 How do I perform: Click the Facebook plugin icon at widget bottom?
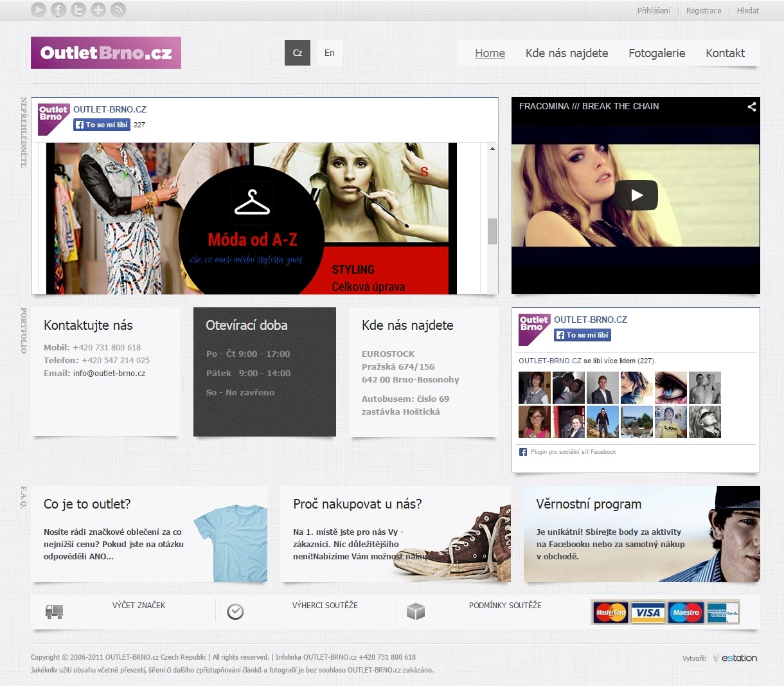(523, 452)
